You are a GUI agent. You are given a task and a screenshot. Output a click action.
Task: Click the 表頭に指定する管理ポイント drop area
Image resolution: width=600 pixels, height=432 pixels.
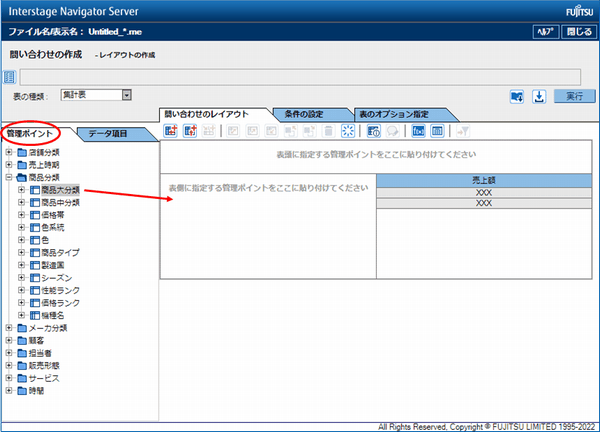point(376,157)
